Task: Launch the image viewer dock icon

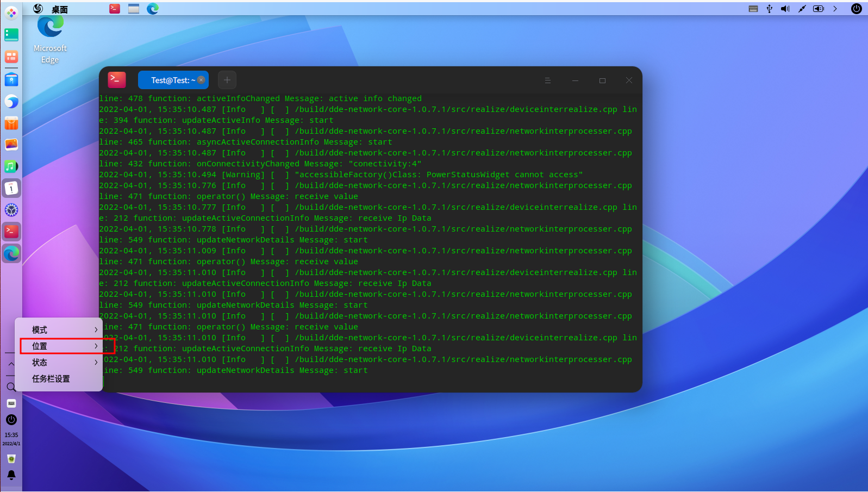Action: [x=11, y=145]
